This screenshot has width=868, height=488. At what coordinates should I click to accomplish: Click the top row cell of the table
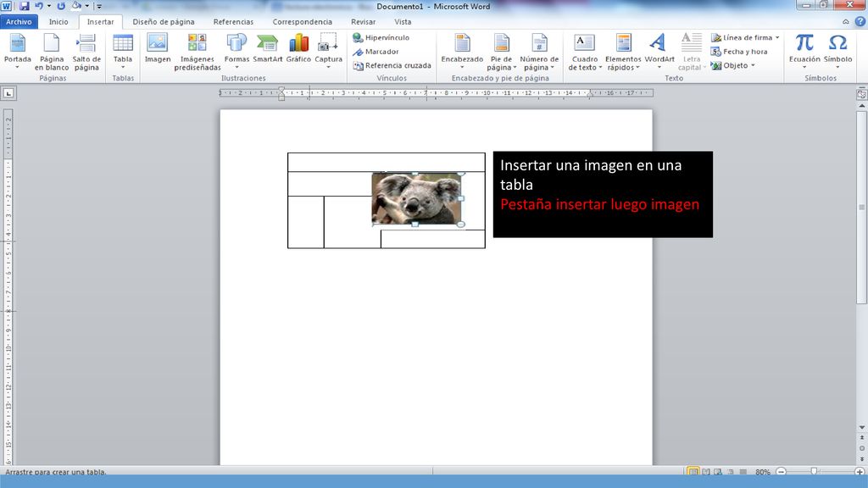click(386, 162)
